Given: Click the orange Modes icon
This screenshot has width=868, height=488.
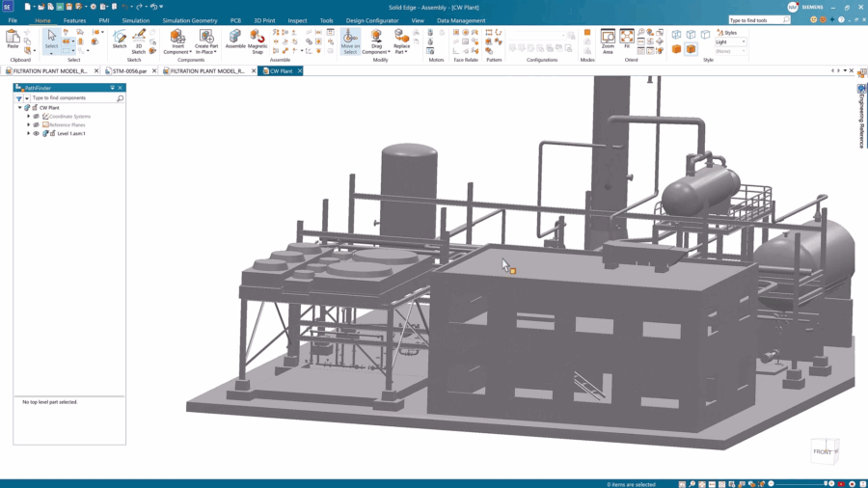Looking at the screenshot, I should point(587,33).
